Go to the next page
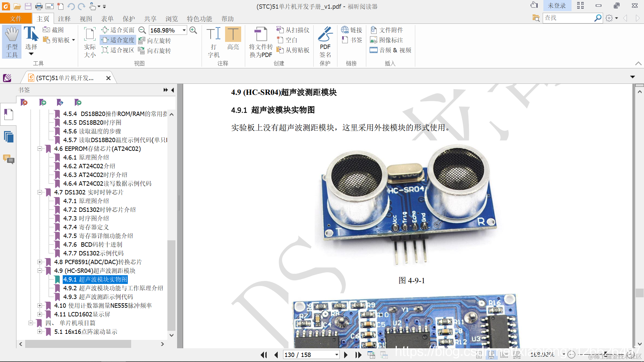This screenshot has width=644, height=362. [x=346, y=355]
